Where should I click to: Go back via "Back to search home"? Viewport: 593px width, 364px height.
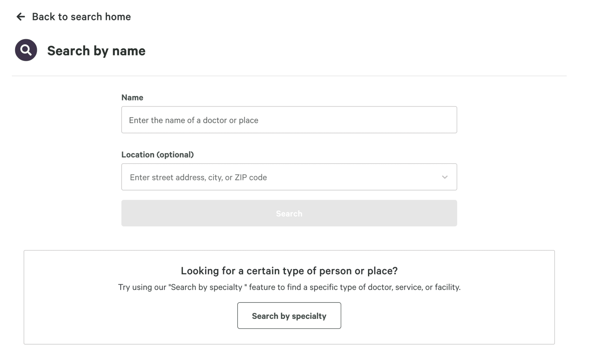click(81, 17)
